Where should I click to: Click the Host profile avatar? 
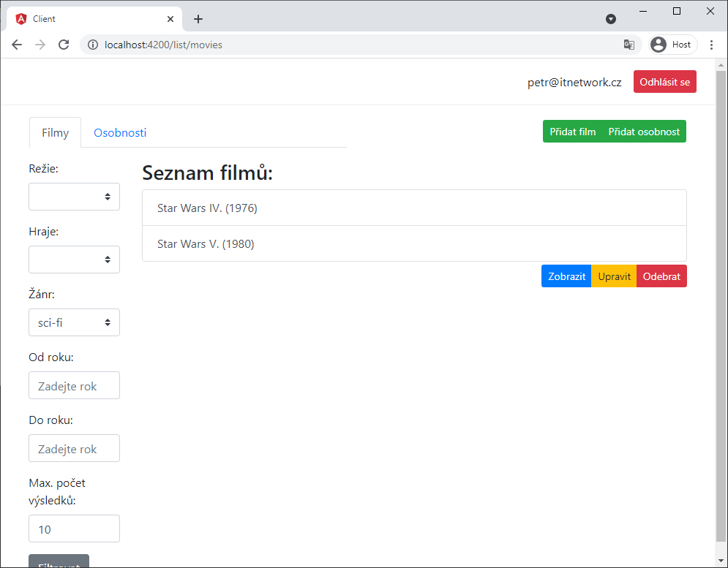tap(658, 45)
